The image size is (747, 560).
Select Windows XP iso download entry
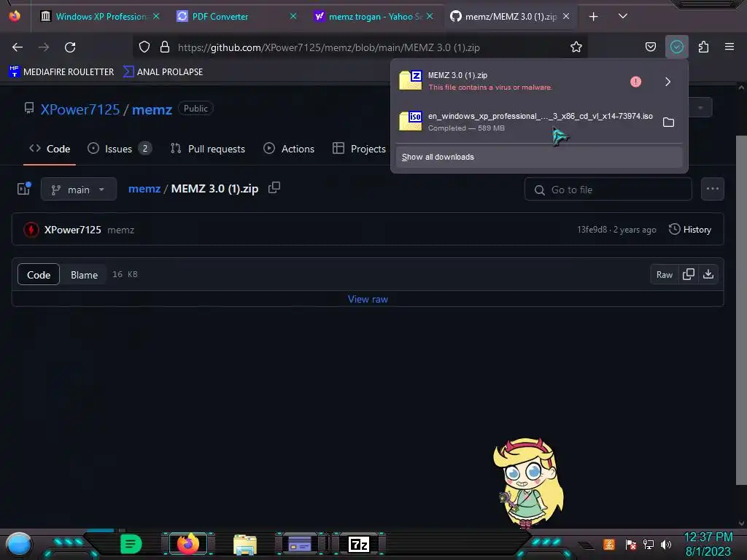tap(527, 122)
